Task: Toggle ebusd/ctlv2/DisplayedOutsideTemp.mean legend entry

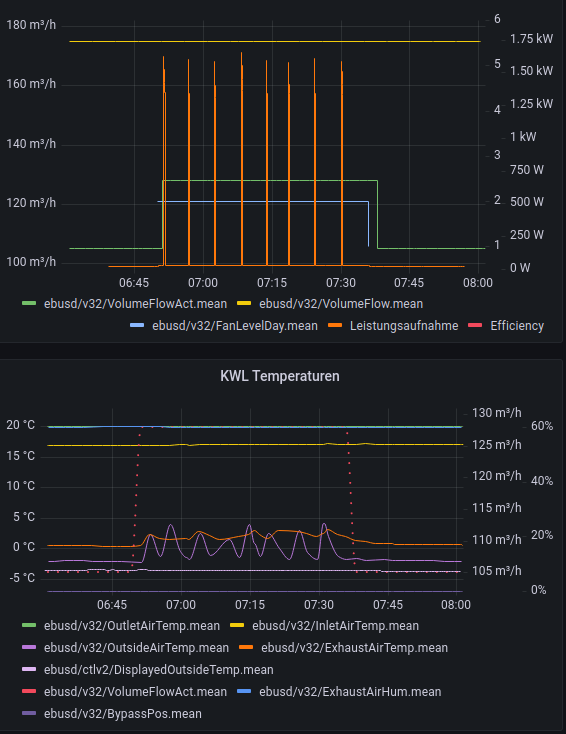Action: 159,670
